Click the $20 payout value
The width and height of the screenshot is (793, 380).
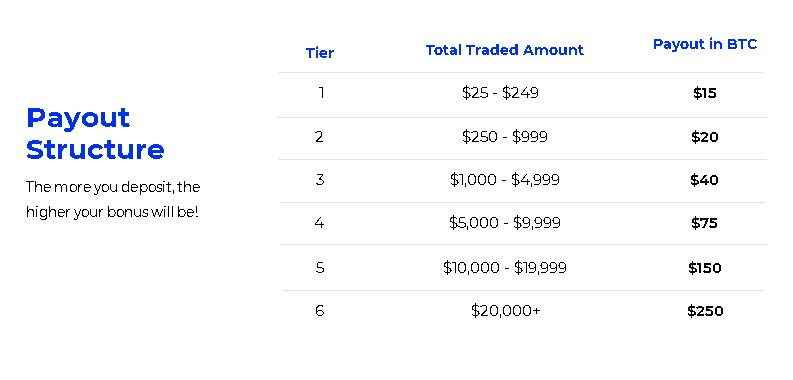704,137
